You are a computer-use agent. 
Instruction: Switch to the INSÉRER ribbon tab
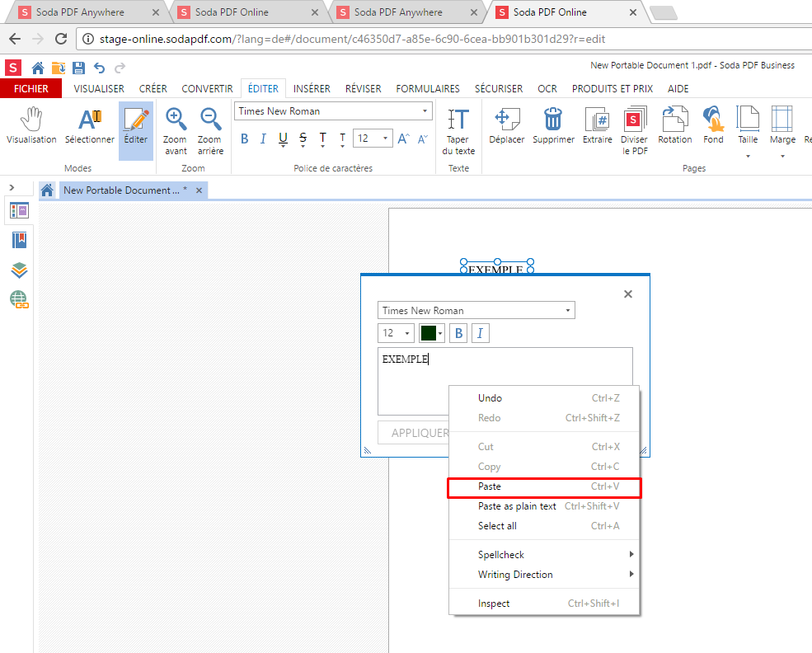[312, 88]
